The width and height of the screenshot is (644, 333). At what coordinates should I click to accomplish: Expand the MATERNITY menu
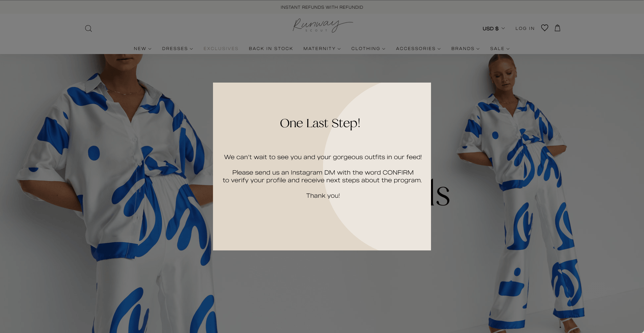click(x=322, y=49)
